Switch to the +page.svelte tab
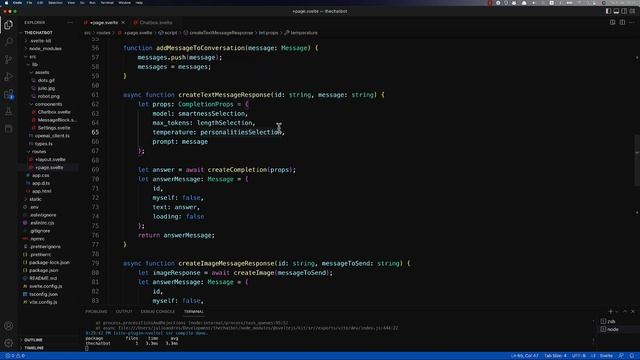 tap(104, 23)
